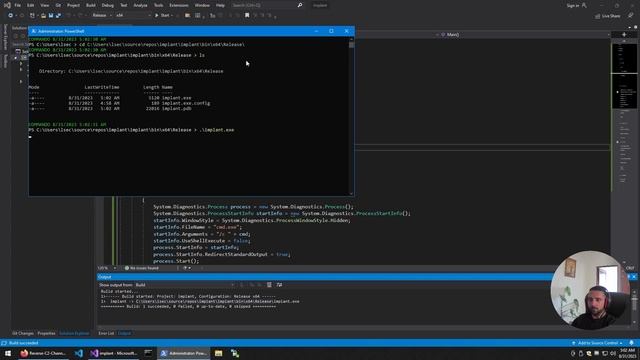Click the network tool taskbar icon
The width and height of the screenshot is (640, 360).
point(235,353)
